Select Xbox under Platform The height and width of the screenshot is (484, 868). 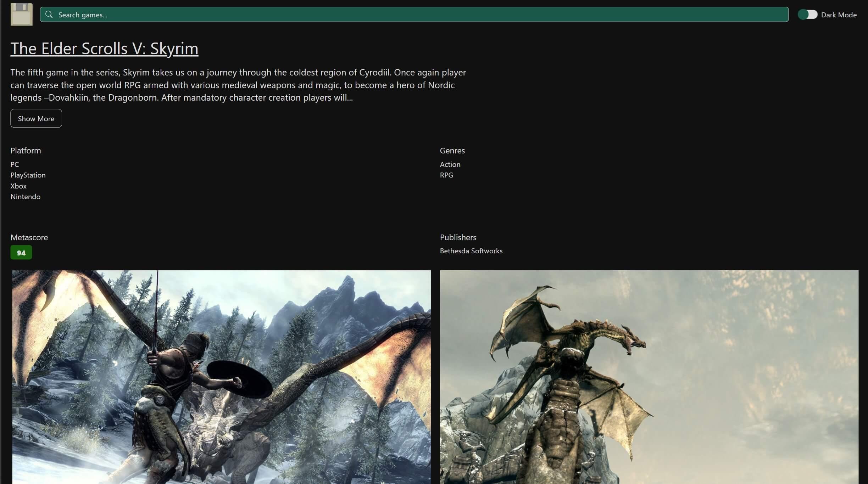[18, 186]
